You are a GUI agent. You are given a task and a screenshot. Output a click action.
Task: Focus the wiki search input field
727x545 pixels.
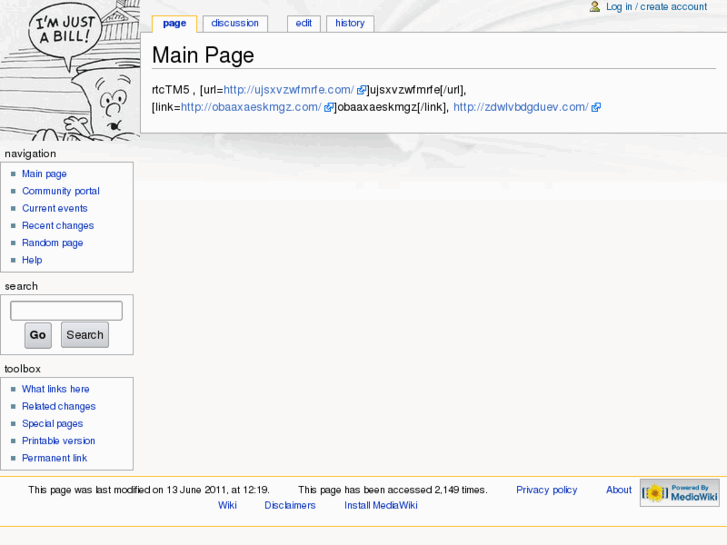point(66,311)
